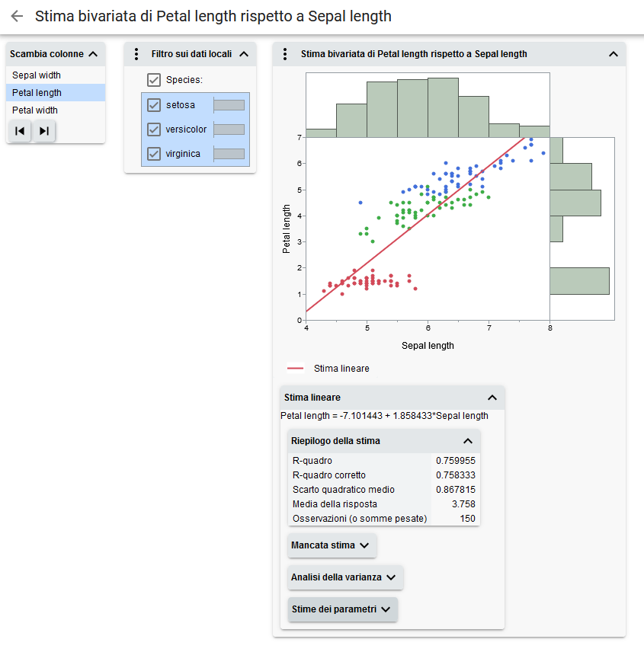Open the Stima bivariata panel options menu
The image size is (644, 652).
pyautogui.click(x=285, y=54)
